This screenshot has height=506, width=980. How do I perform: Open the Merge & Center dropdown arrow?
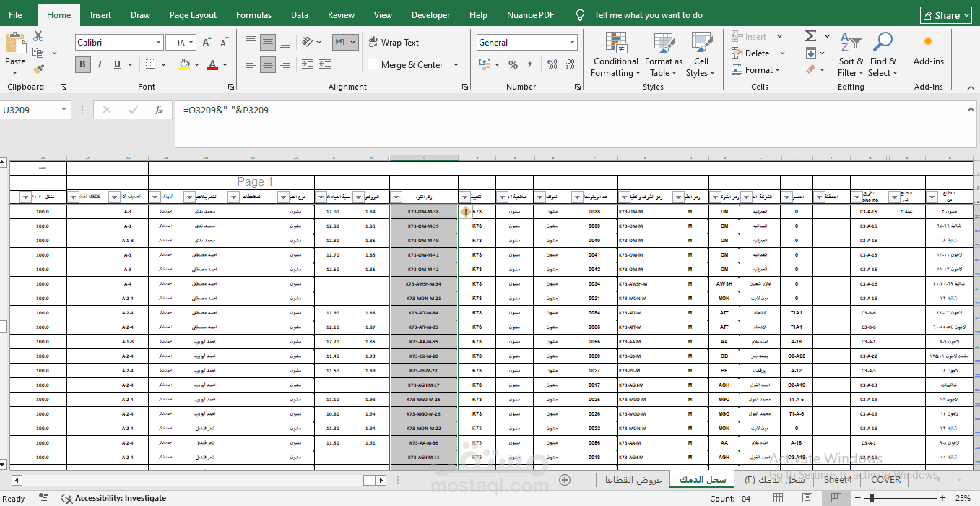456,65
